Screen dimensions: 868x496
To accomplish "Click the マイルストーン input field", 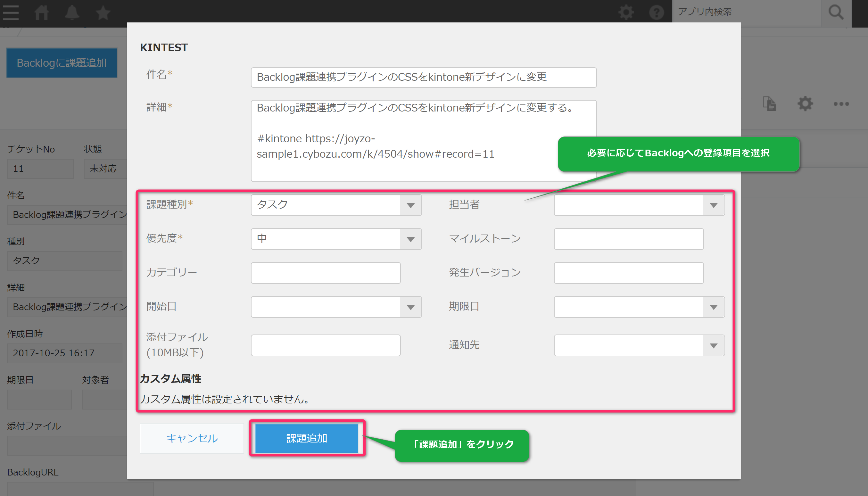I will point(629,239).
